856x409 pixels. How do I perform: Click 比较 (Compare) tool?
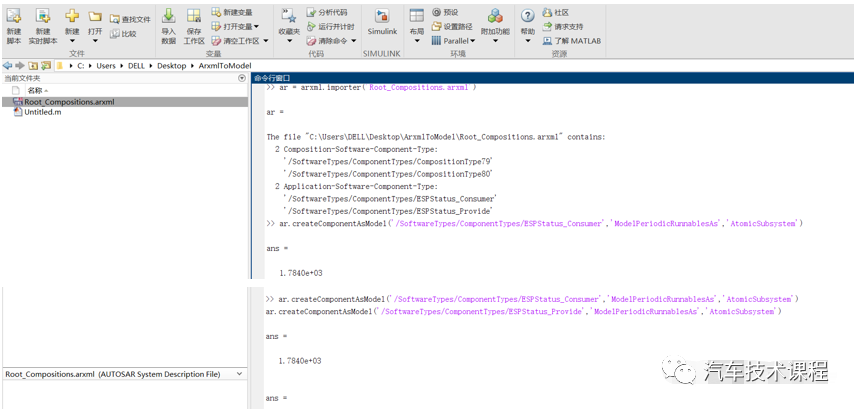coord(123,33)
